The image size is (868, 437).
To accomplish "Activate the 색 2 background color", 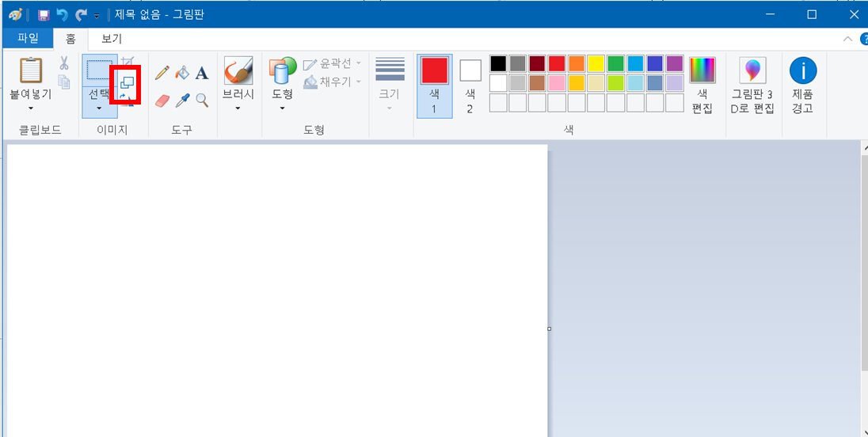I will tap(470, 86).
